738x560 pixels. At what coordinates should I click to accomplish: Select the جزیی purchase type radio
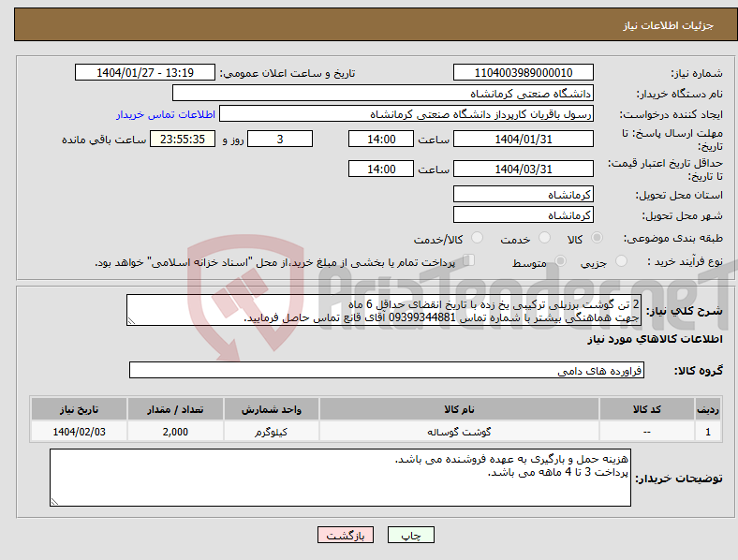click(621, 261)
